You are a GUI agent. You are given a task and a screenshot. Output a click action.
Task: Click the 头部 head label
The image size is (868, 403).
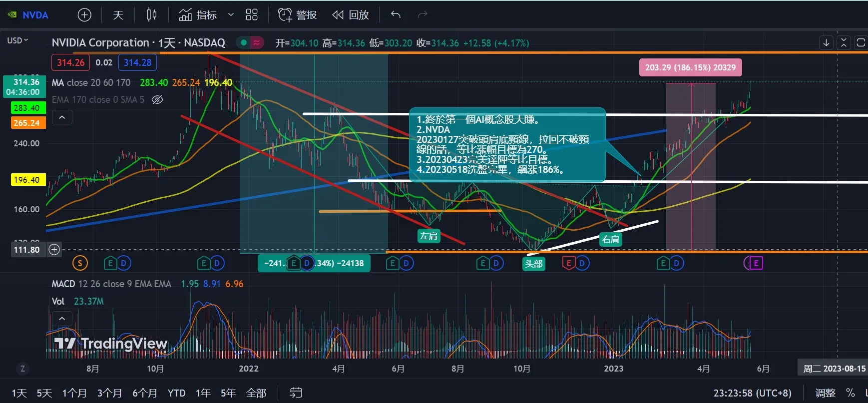click(533, 263)
